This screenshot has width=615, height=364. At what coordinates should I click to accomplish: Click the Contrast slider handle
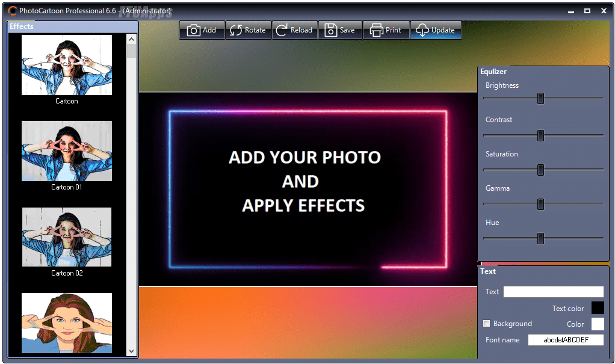tap(540, 136)
